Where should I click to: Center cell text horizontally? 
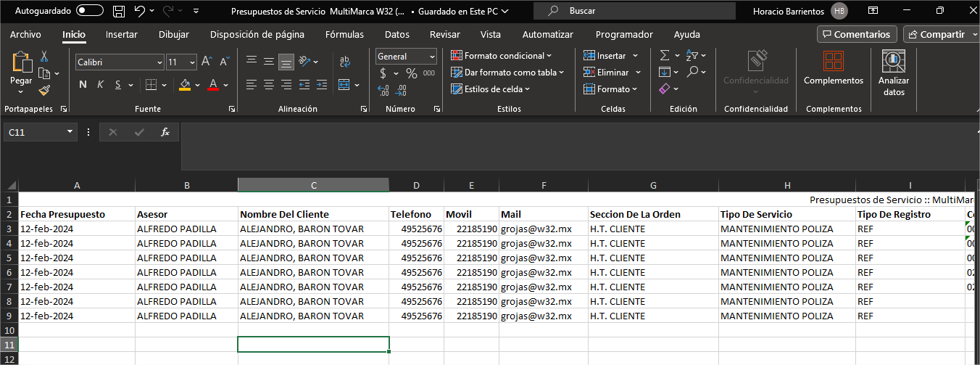268,84
